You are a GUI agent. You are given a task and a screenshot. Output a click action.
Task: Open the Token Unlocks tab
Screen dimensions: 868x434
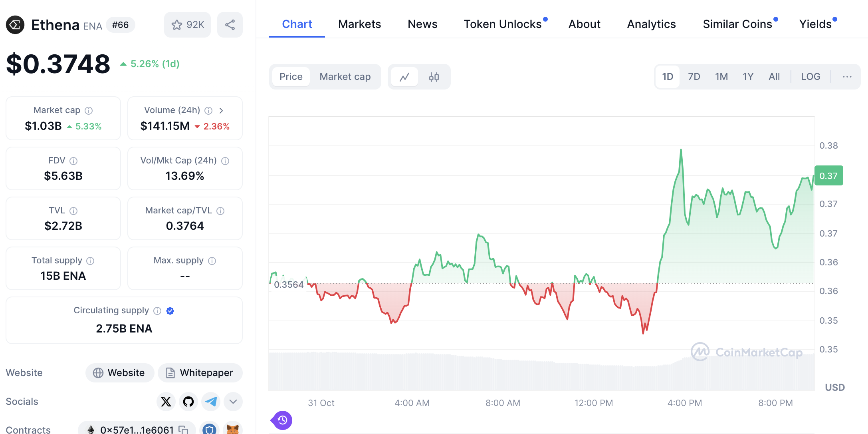click(x=503, y=24)
